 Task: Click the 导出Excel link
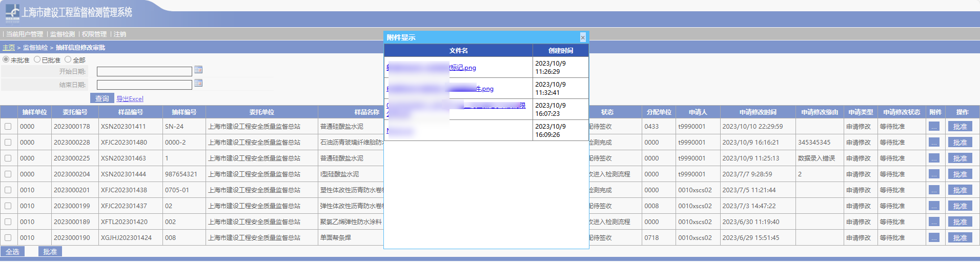(130, 99)
